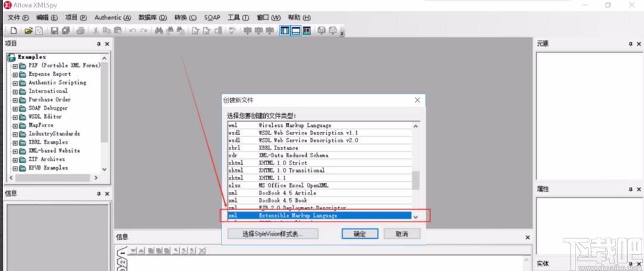The height and width of the screenshot is (271, 644).
Task: Click the Save All toolbar icon
Action: [66, 30]
